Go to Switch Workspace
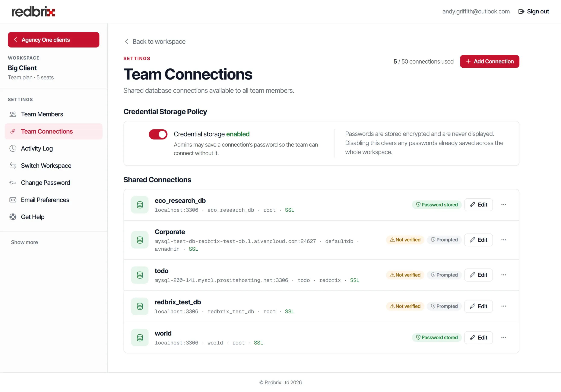The width and height of the screenshot is (561, 392). click(x=54, y=166)
